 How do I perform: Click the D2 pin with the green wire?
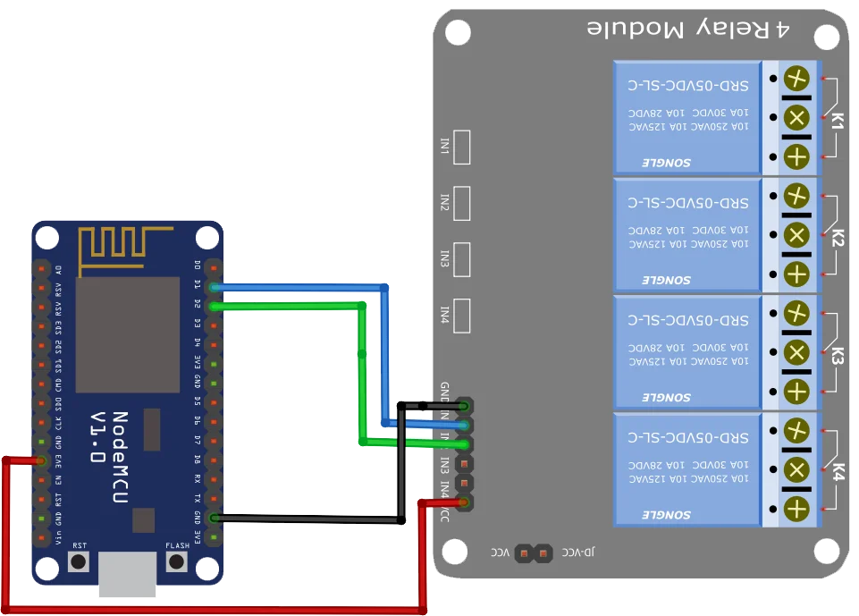tap(214, 307)
